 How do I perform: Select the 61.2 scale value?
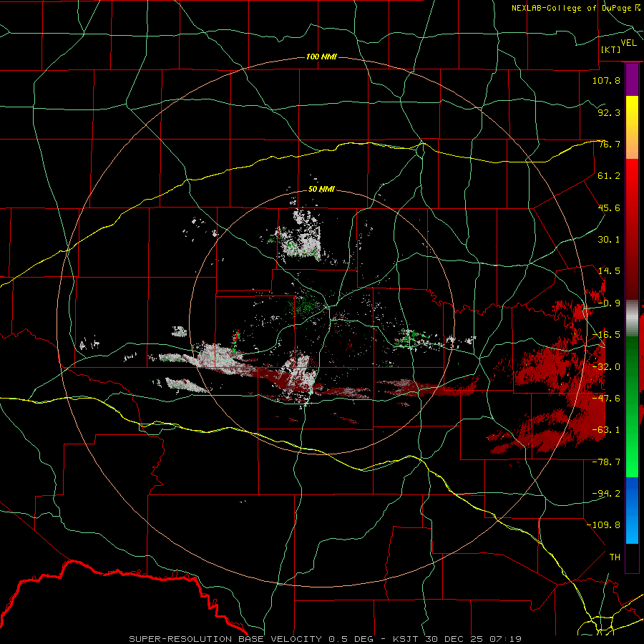609,176
